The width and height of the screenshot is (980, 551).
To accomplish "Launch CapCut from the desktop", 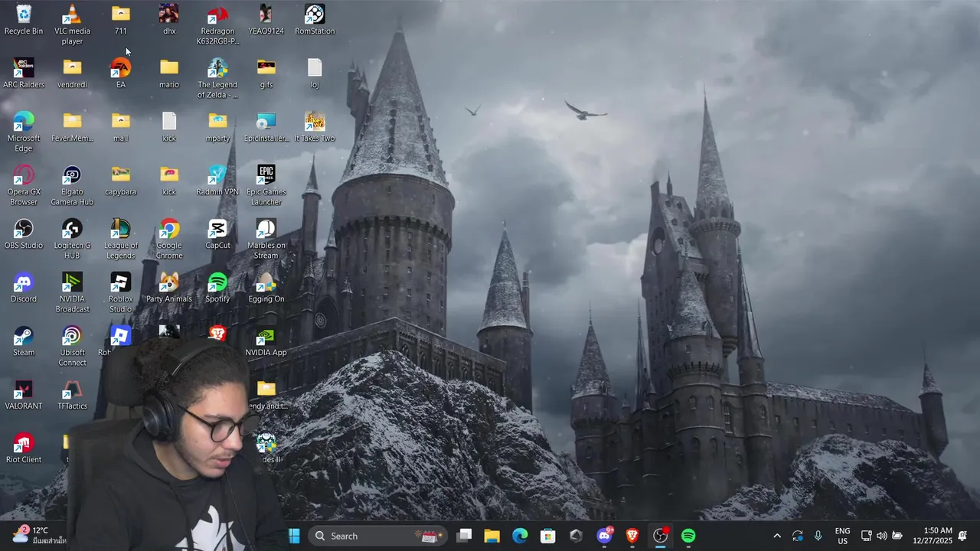I will [217, 234].
